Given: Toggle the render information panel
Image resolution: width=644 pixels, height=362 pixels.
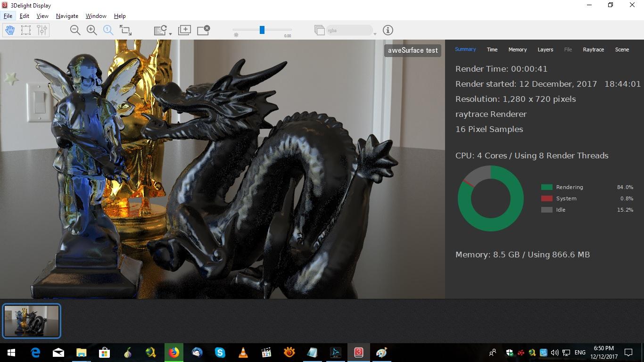Looking at the screenshot, I should 388,30.
